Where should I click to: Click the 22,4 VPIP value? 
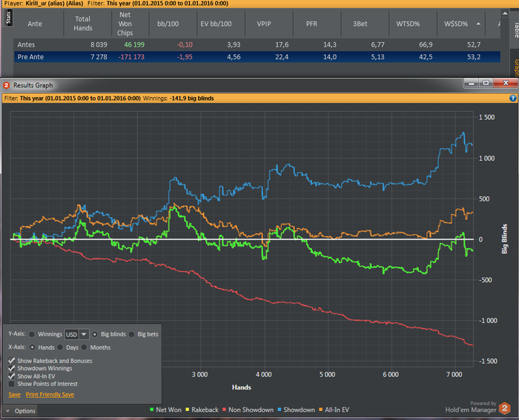(x=282, y=57)
